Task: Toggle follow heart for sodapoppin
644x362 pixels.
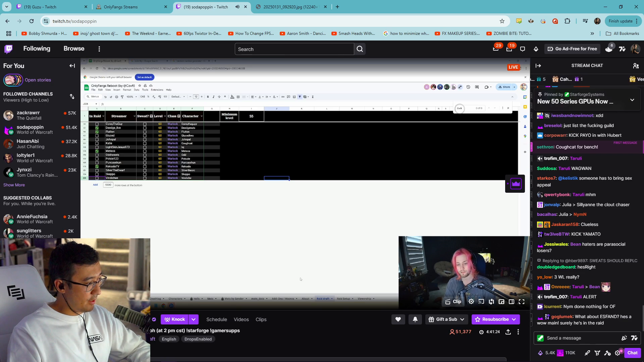Action: (398, 319)
